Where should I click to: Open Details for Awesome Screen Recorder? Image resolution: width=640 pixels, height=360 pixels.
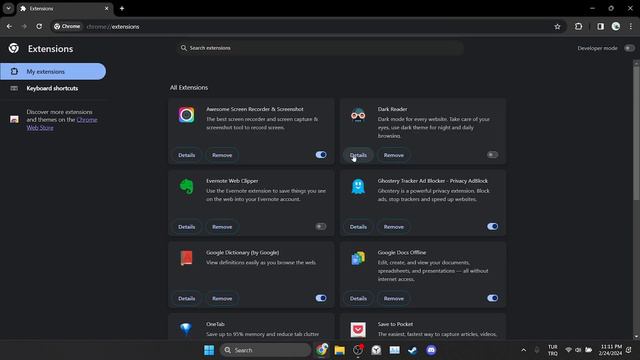(x=187, y=155)
